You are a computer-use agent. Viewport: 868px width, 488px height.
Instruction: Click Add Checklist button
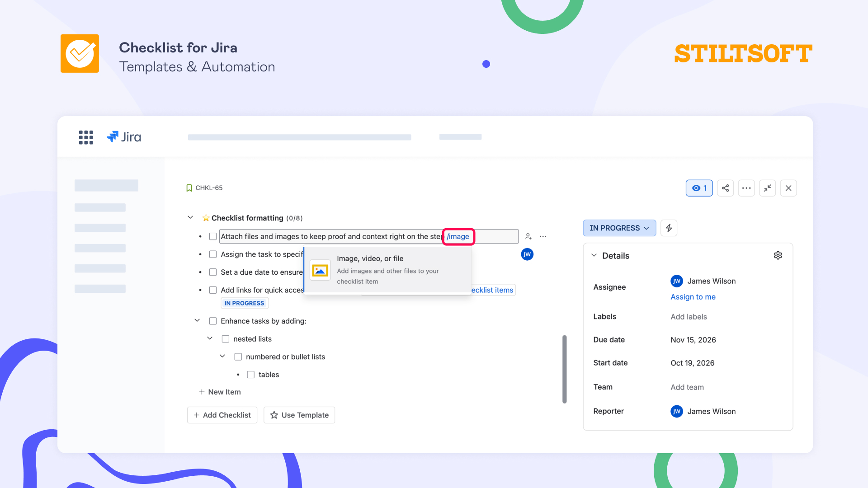point(222,415)
